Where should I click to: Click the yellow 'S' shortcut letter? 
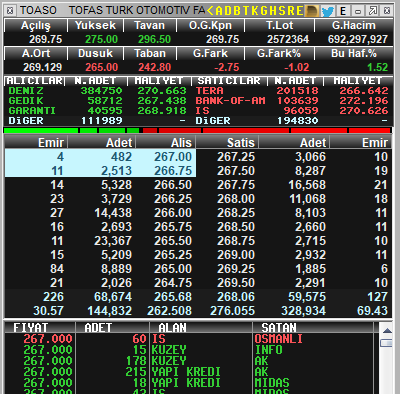(282, 11)
